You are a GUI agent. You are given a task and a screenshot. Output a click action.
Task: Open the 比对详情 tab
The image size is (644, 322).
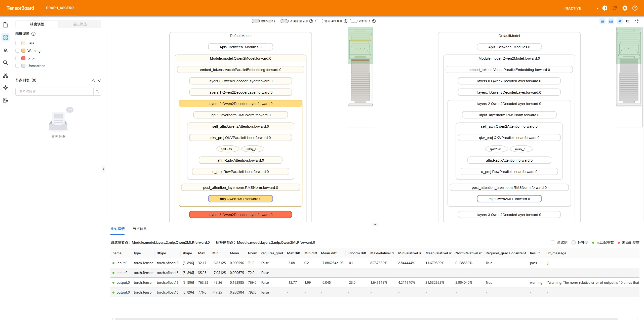click(117, 229)
